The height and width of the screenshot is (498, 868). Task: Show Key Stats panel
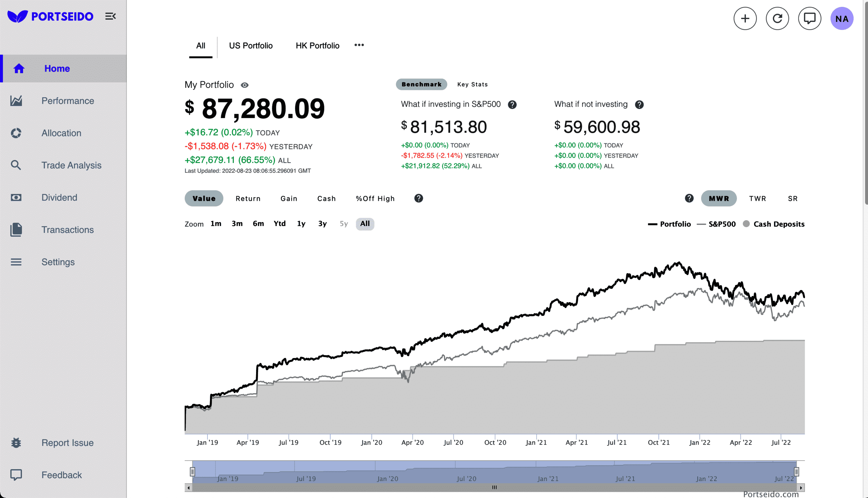(472, 85)
